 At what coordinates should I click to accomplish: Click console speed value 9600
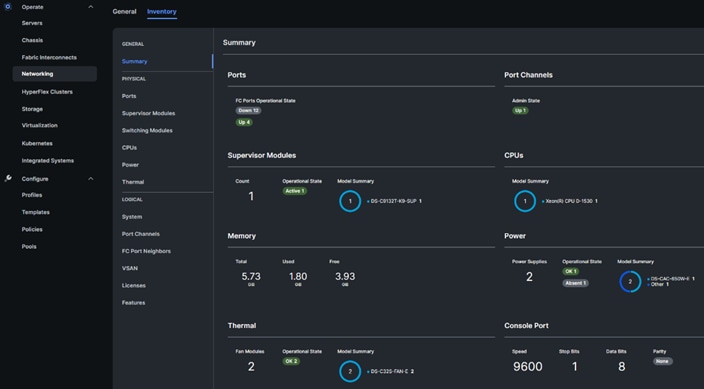pos(528,367)
